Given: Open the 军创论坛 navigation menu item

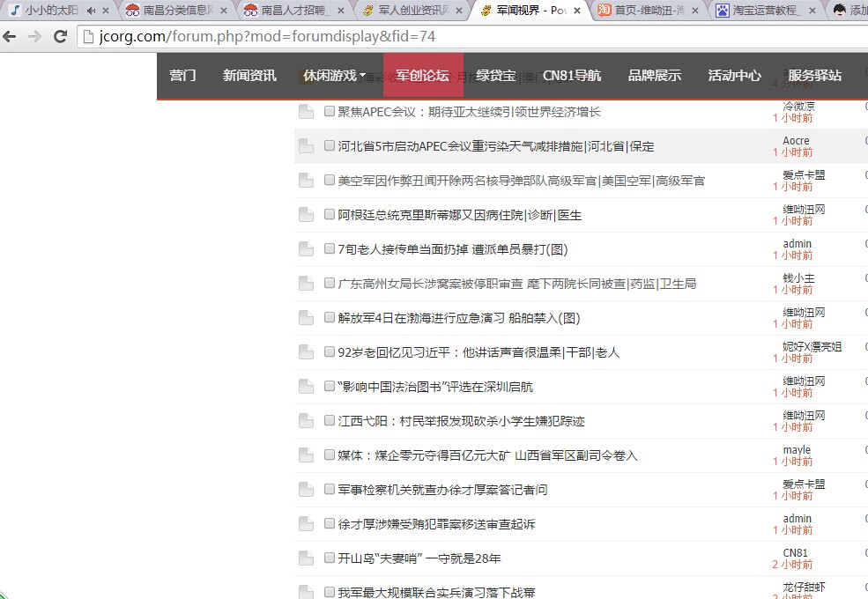Looking at the screenshot, I should (423, 76).
